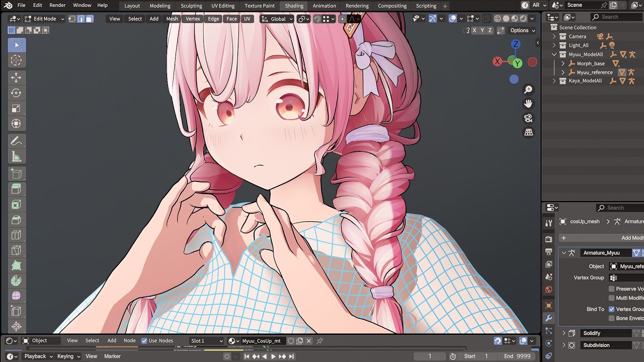Select the Transform tool
Viewport: 644px width, 362px height.
coord(16,124)
